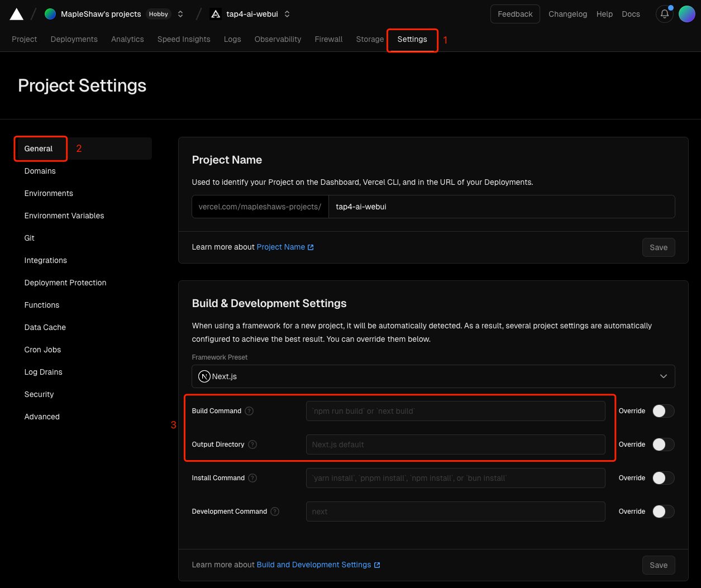Click the tap4-ai-webui project icon

[x=216, y=15]
